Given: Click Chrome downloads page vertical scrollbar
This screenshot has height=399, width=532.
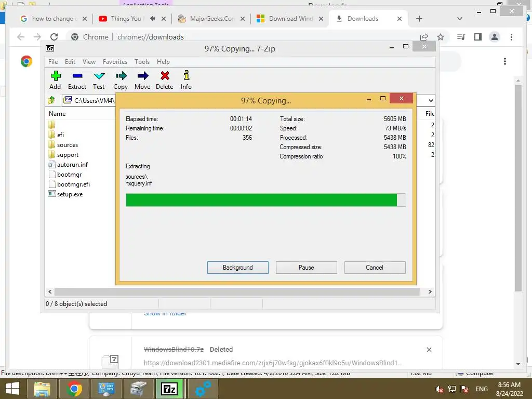Looking at the screenshot, I should point(518,188).
